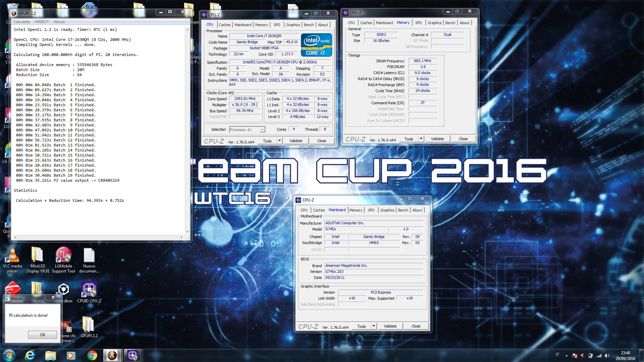Image resolution: width=644 pixels, height=362 pixels.
Task: Expand Tools arrow in Memory window
Action: click(x=421, y=139)
